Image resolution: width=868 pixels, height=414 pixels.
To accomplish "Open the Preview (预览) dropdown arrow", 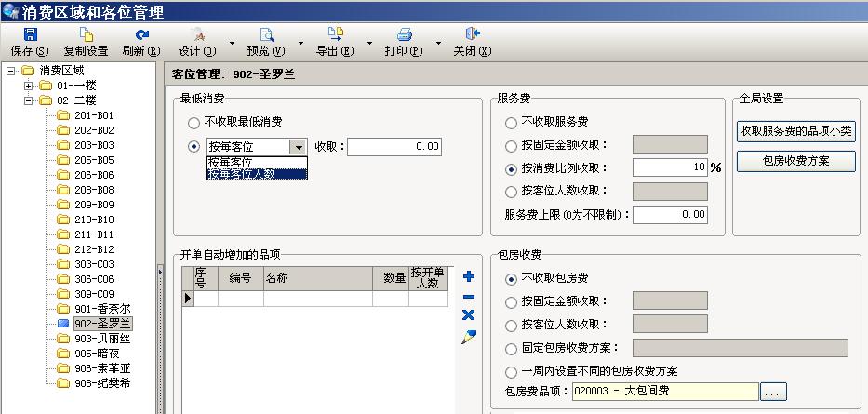I will pyautogui.click(x=300, y=43).
